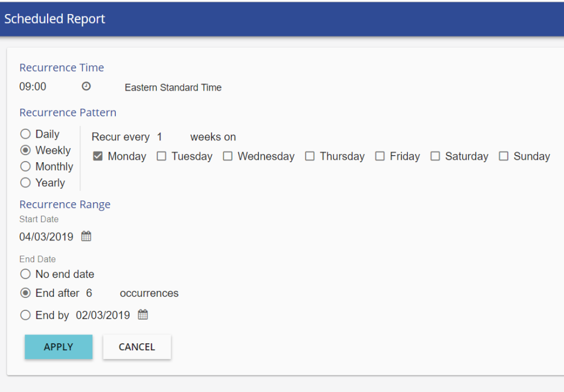
Task: Select the Weekly recurrence option
Action: click(x=25, y=150)
